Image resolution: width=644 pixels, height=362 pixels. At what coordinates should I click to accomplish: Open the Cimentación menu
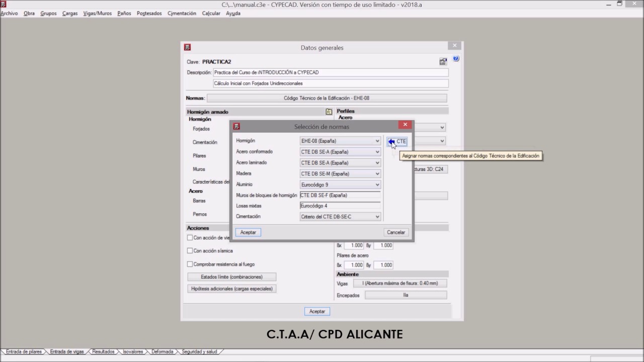point(182,14)
